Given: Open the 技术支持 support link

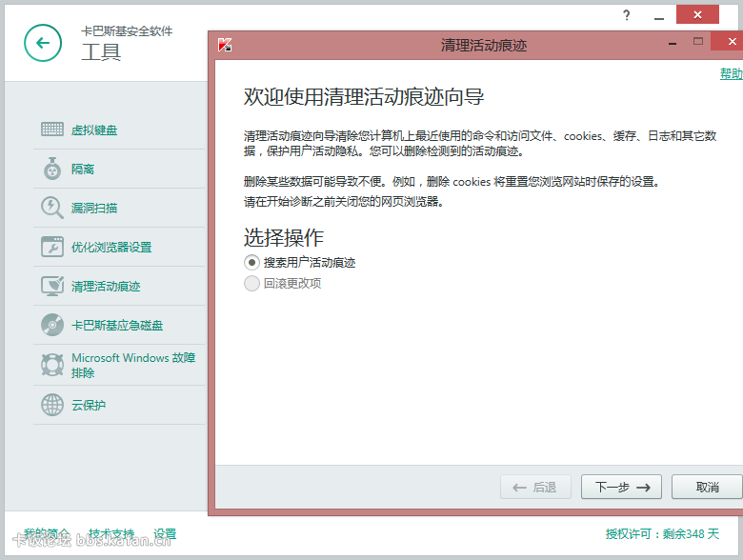Looking at the screenshot, I should [111, 534].
